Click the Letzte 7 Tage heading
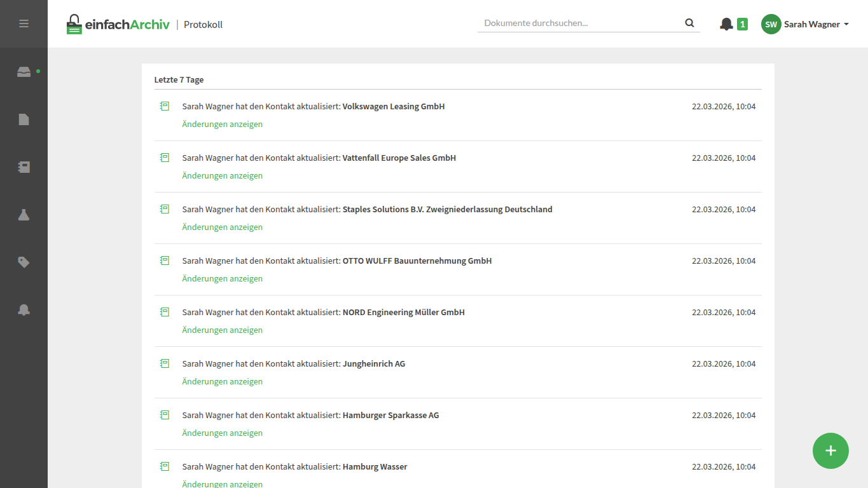 click(179, 79)
